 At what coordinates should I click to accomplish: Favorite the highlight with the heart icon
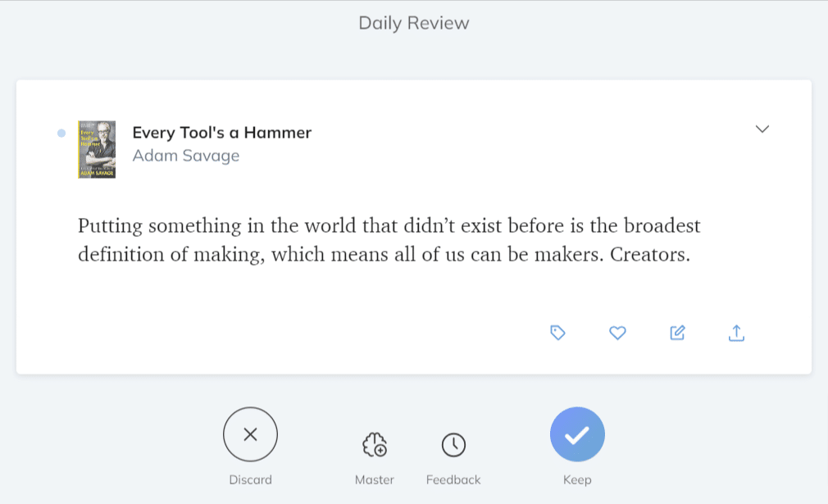point(617,333)
